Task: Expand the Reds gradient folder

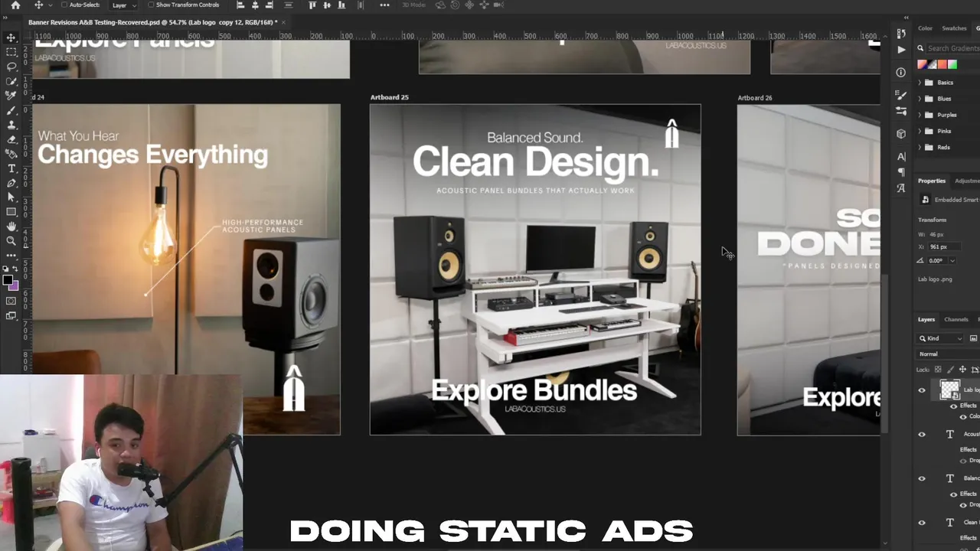Action: pos(920,147)
